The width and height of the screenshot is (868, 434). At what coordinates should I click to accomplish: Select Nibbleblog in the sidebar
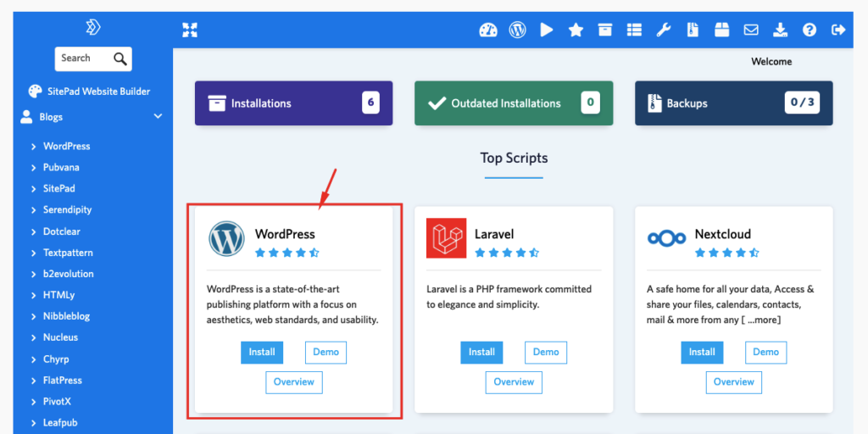[x=66, y=316]
